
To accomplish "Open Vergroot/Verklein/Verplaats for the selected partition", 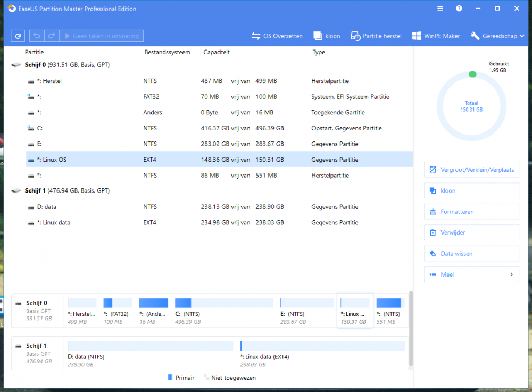I will coord(471,169).
